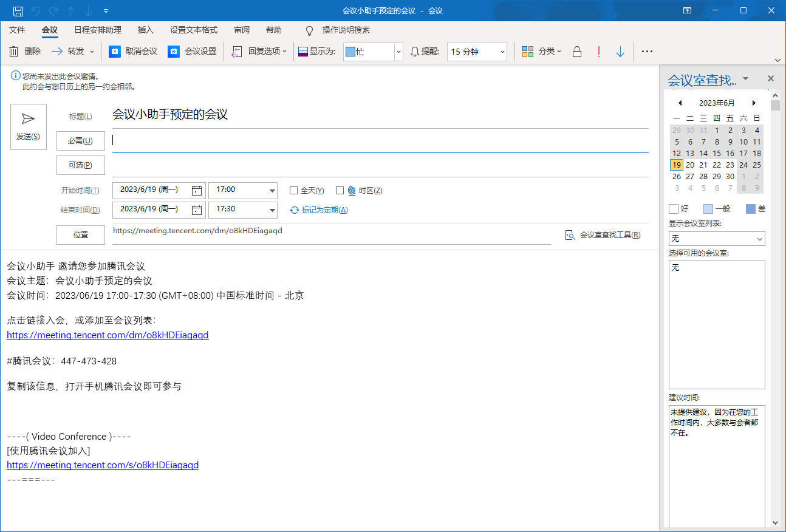Image resolution: width=786 pixels, height=532 pixels.
Task: Click 标记为定期 recurrence link
Action: [320, 210]
